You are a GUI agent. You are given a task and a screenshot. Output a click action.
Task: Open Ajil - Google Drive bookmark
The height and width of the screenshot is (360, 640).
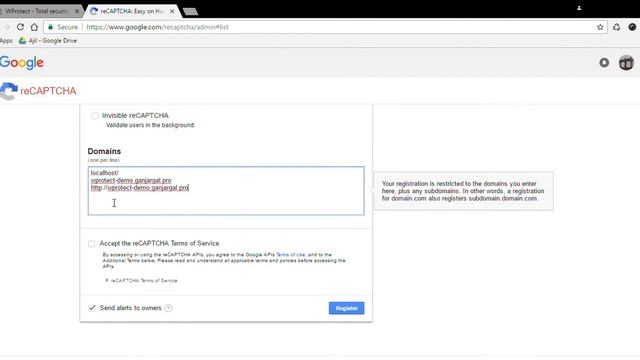(48, 40)
